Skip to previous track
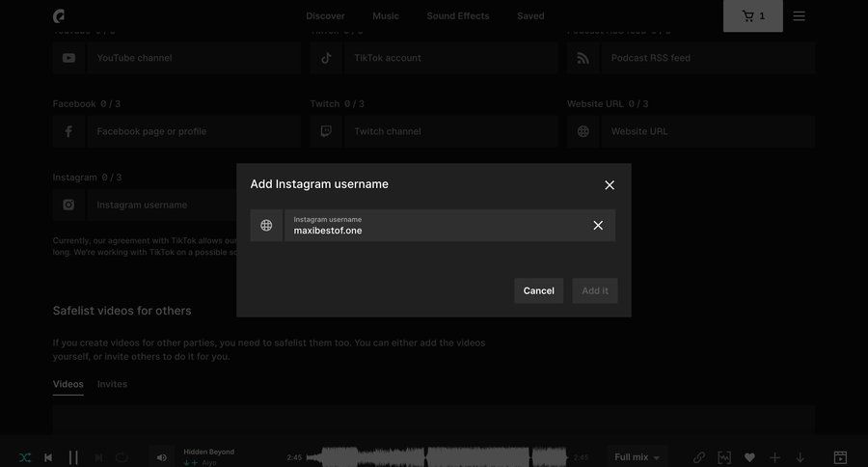The width and height of the screenshot is (868, 467). point(48,457)
